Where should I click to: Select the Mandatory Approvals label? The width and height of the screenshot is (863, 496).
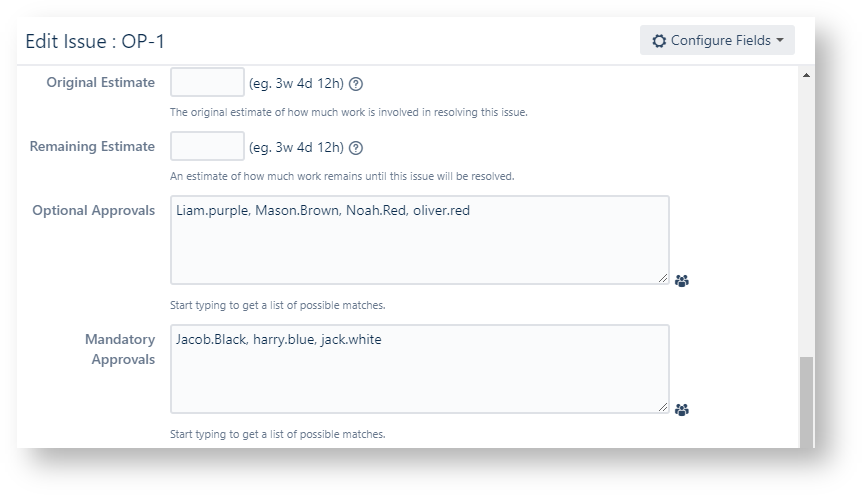point(120,349)
